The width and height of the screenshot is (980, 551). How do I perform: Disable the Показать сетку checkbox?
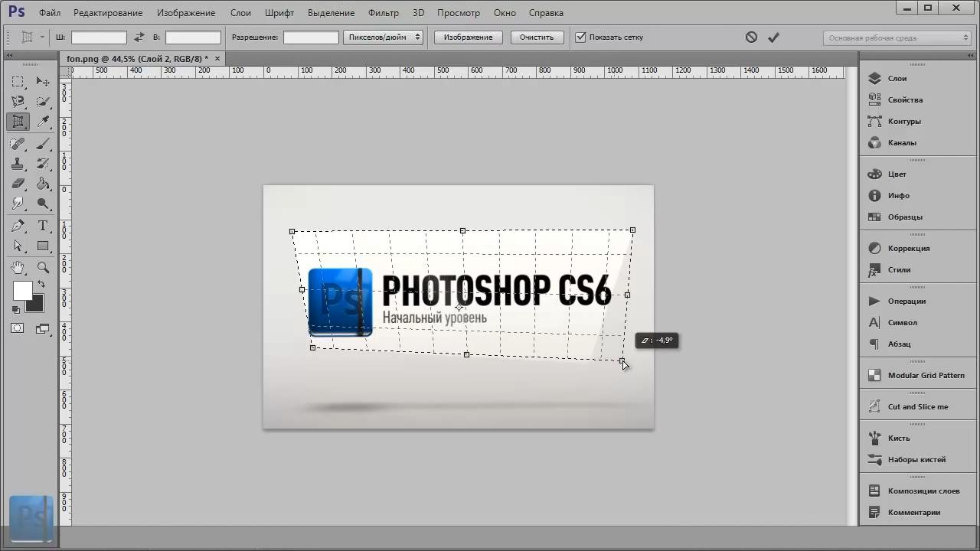click(580, 37)
